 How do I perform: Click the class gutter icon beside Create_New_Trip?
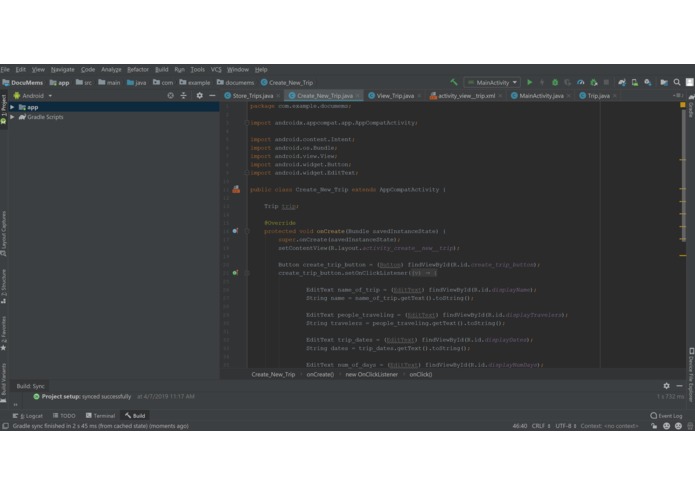tap(236, 190)
